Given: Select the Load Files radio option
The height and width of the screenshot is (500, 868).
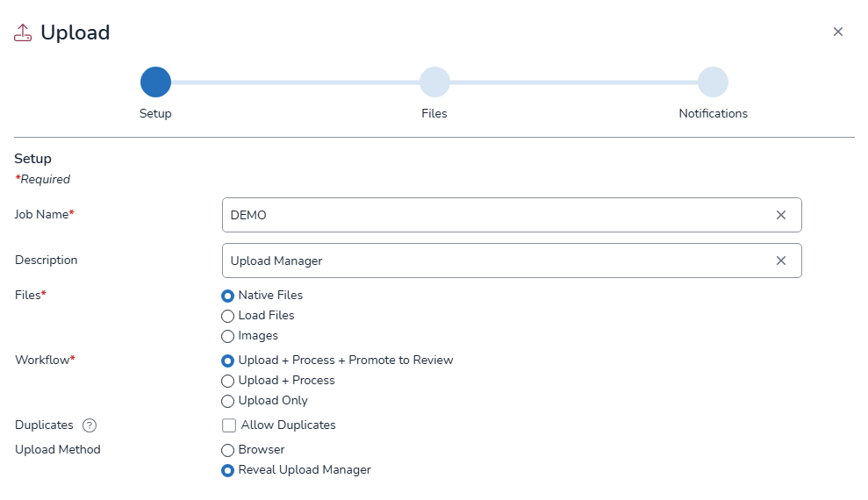Looking at the screenshot, I should pyautogui.click(x=228, y=316).
